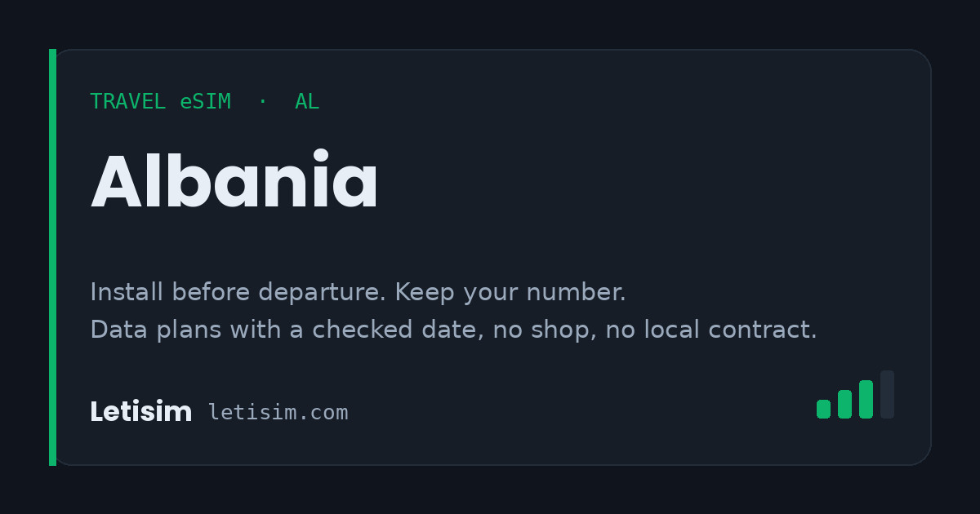Screen dimensions: 980x514
Task: Click the shortest green signal bar
Action: pyautogui.click(x=823, y=409)
